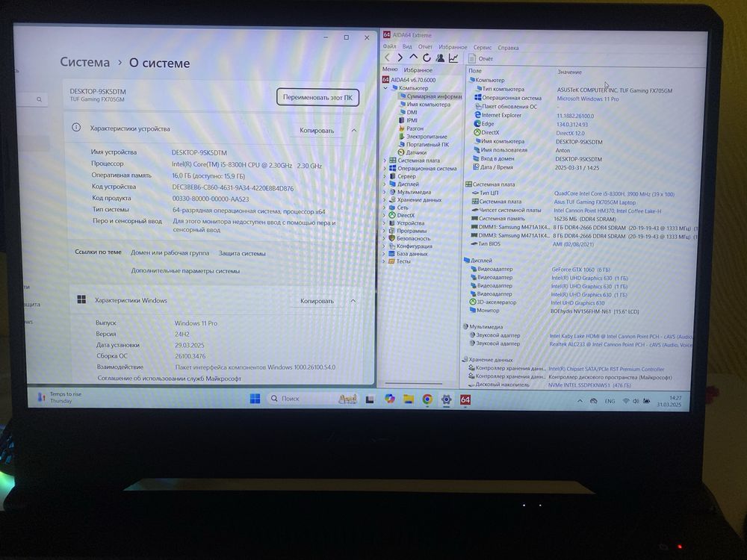
Task: Refresh the AIDA64 page with refresh icon
Action: coord(427,57)
